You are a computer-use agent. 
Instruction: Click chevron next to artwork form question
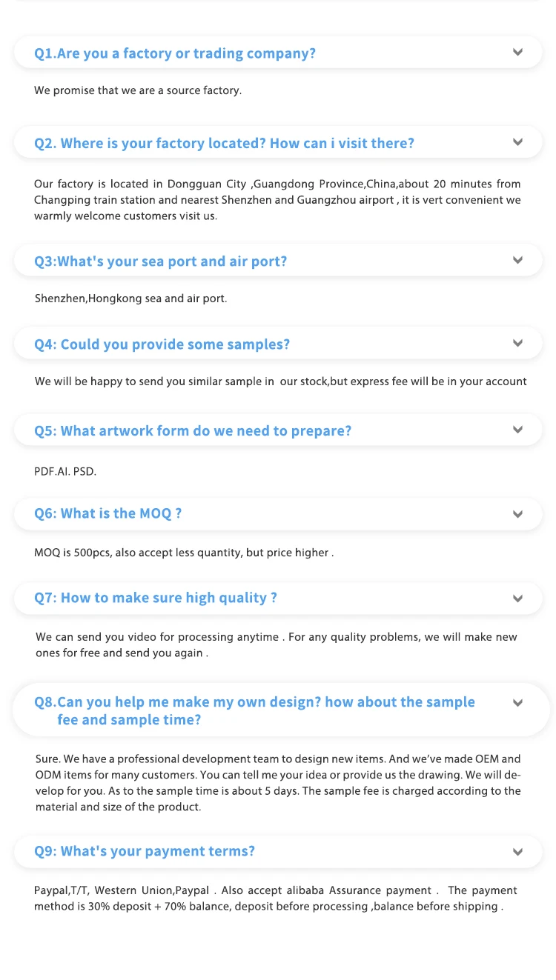517,430
